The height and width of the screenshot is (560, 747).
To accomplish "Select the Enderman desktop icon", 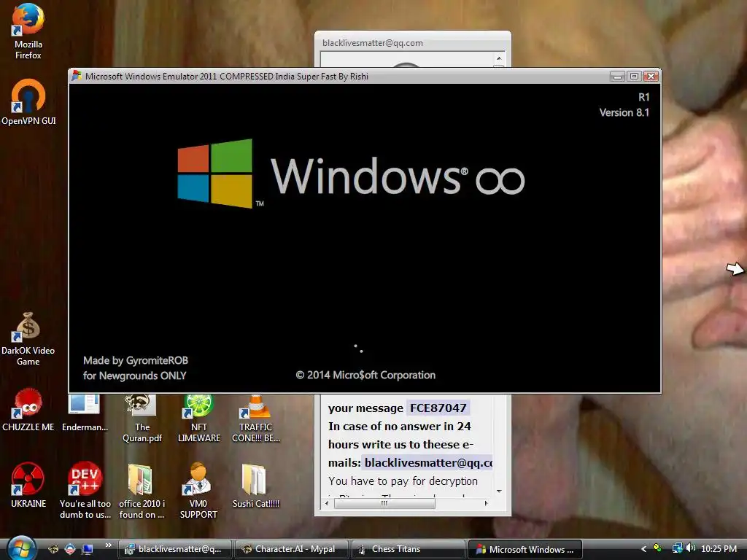I will pos(85,413).
